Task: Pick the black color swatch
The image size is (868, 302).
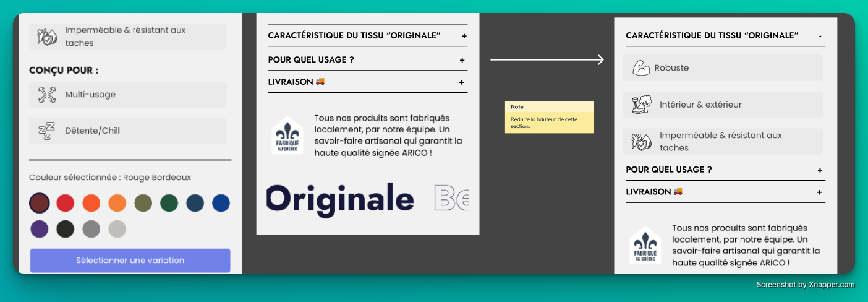Action: (x=66, y=229)
